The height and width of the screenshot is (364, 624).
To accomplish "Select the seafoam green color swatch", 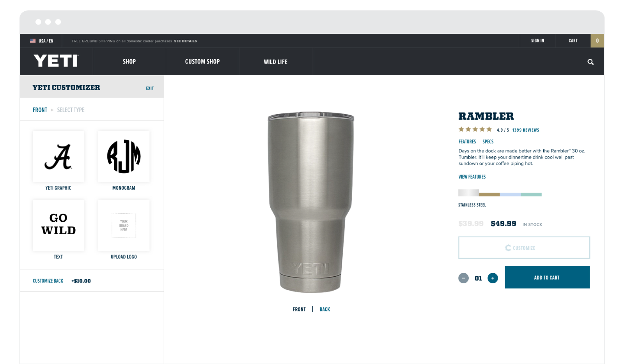I will point(531,194).
